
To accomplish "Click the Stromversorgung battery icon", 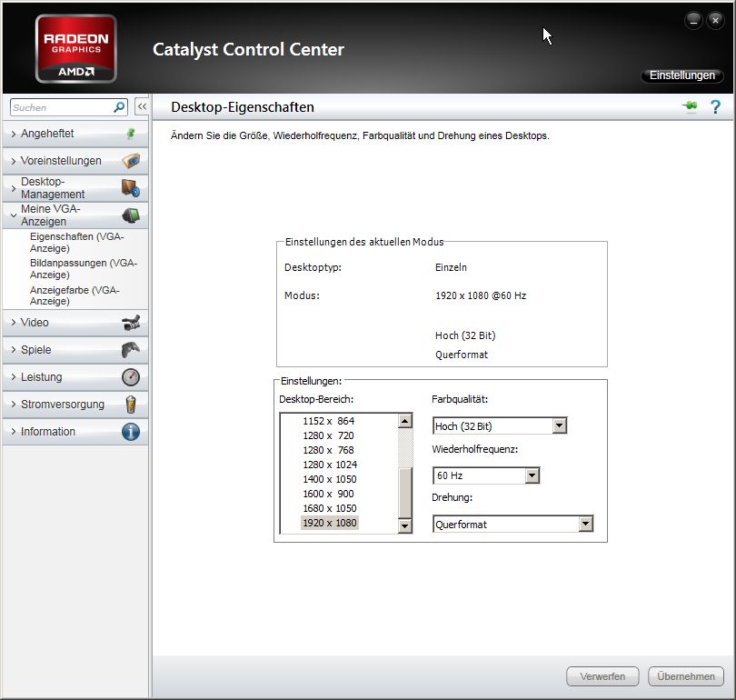I will click(x=131, y=405).
